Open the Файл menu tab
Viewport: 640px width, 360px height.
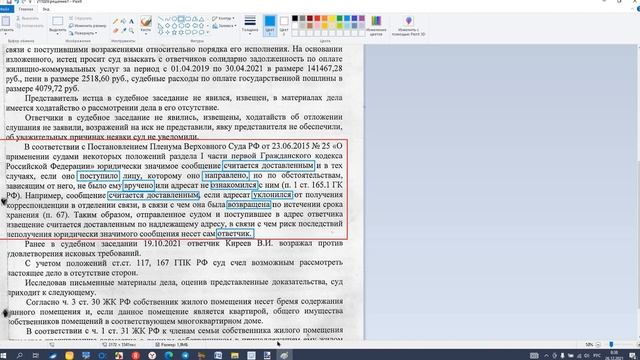coord(6,9)
